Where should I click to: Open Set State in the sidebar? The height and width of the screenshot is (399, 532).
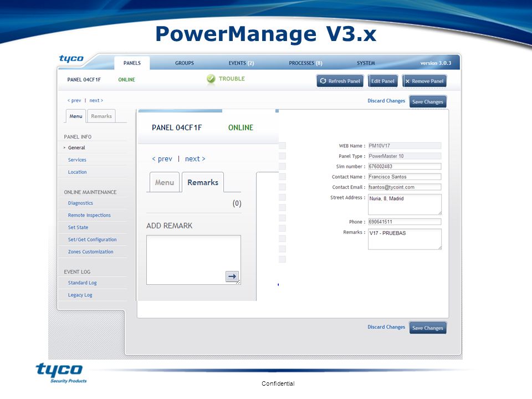click(x=78, y=227)
